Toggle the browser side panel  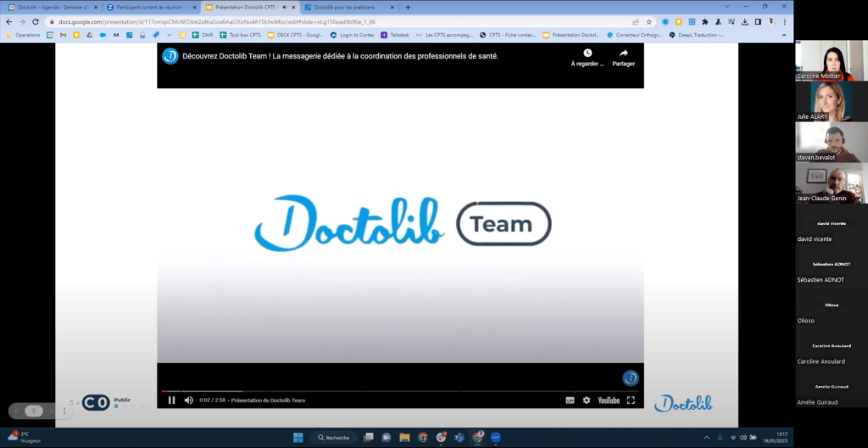coord(758,21)
